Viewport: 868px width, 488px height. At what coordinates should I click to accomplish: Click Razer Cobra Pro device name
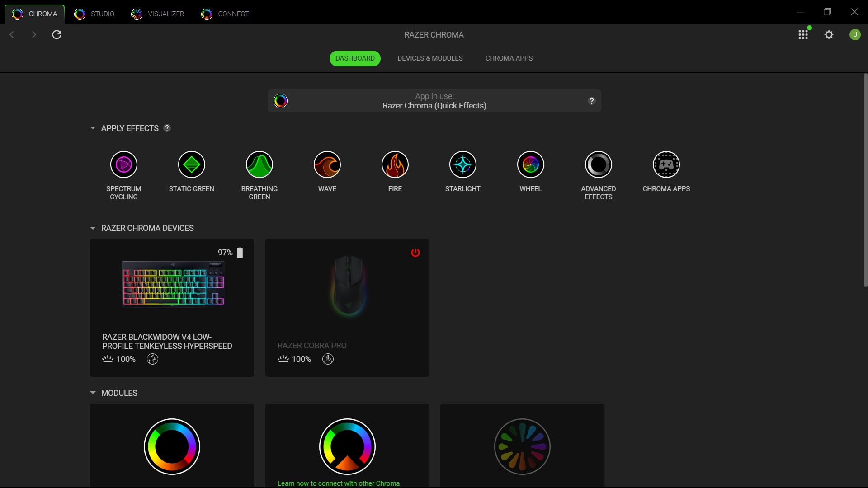click(x=312, y=346)
